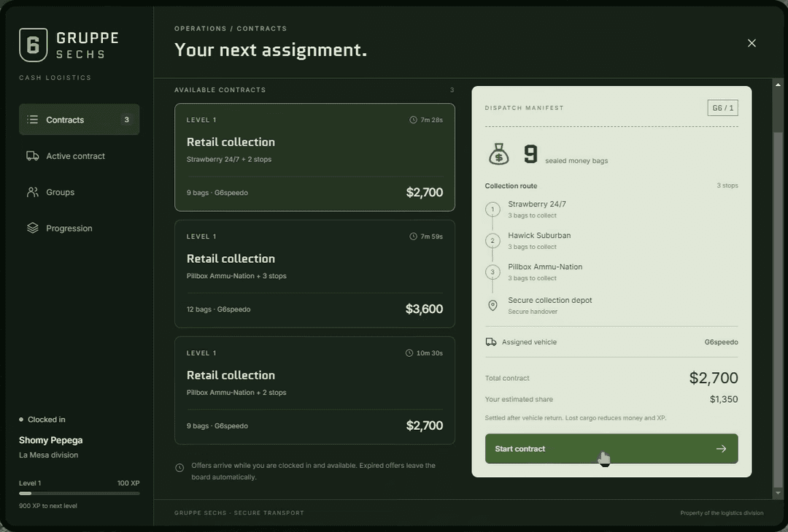Select the Pillbox Ammu-Nation + 2 stops contract
The image size is (788, 532).
click(314, 390)
